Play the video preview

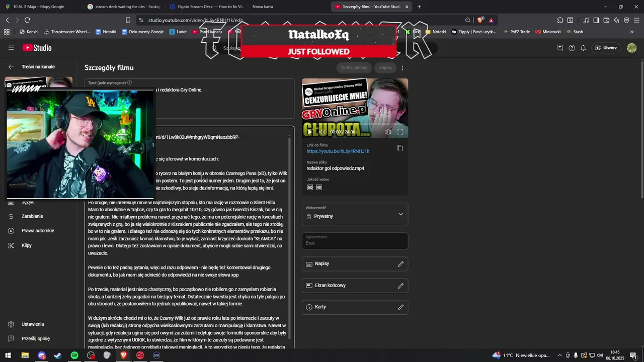tap(309, 132)
